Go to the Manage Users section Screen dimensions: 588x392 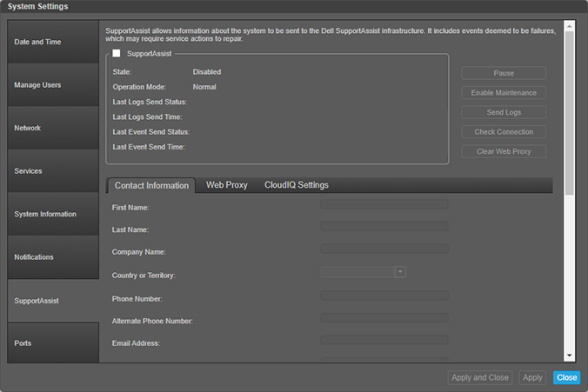[x=52, y=85]
